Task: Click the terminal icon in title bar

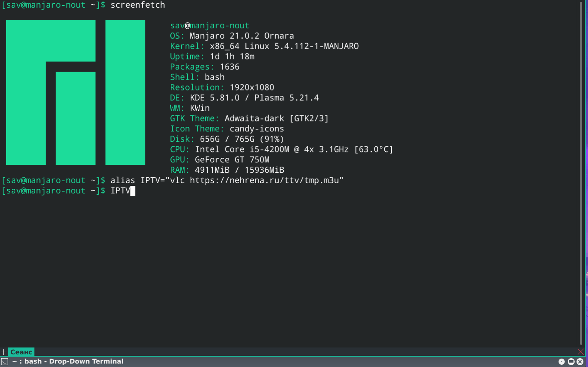Action: pyautogui.click(x=5, y=362)
